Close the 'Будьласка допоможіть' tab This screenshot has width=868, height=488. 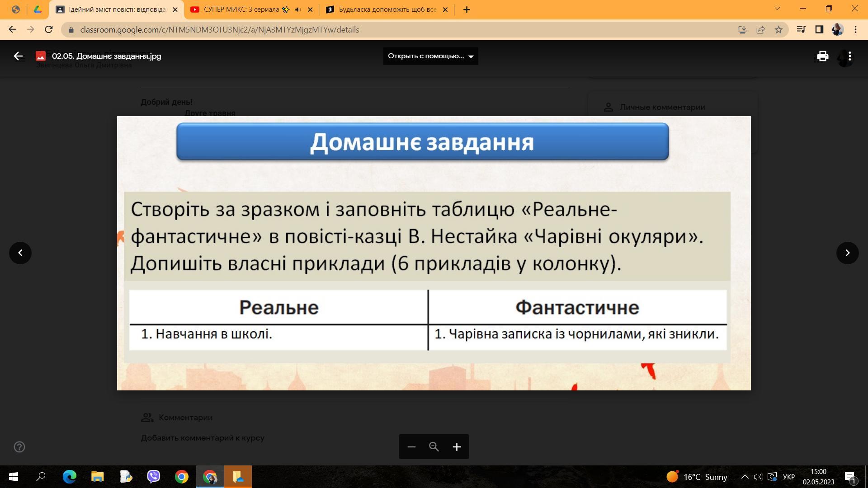click(x=445, y=9)
